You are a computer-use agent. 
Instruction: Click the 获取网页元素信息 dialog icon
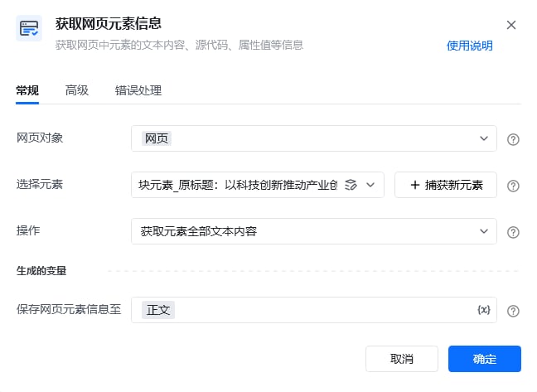(x=29, y=28)
